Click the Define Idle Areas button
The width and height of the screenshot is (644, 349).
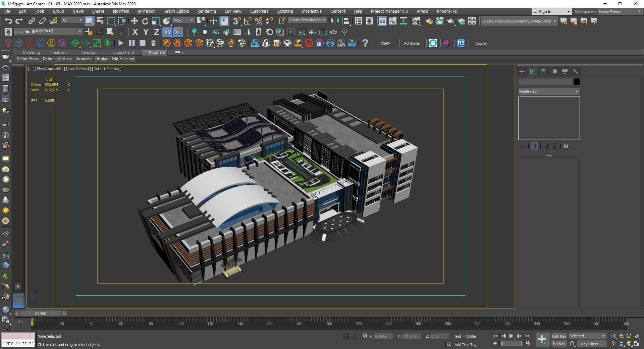coord(58,59)
